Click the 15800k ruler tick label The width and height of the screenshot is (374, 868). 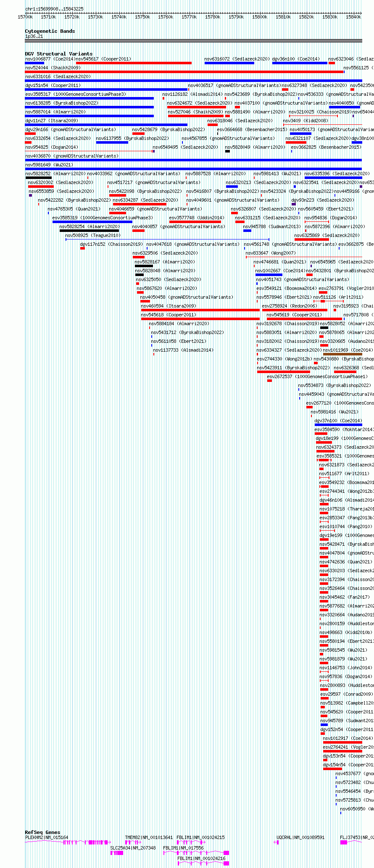[259, 17]
